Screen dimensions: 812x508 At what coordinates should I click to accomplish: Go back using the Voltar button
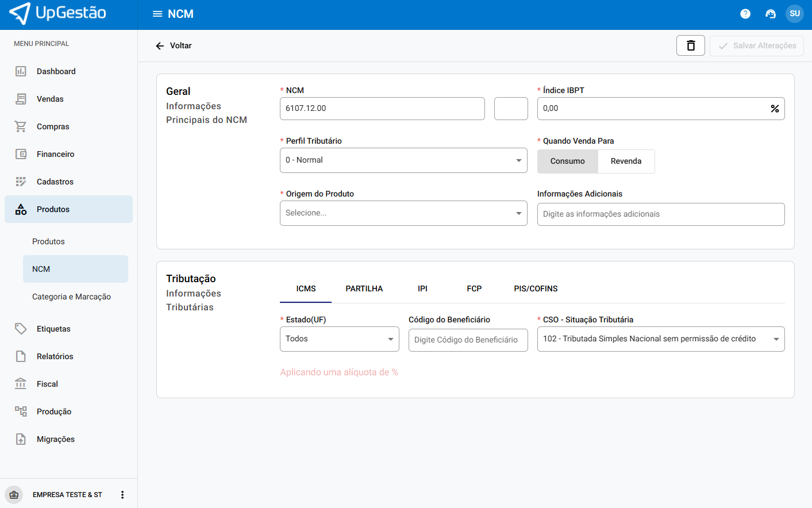click(x=174, y=45)
